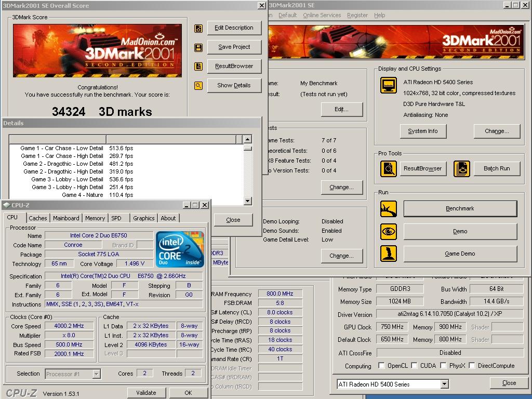532x399 pixels.
Task: Switch to the Graphics tab in CPU-Z
Action: 144,218
